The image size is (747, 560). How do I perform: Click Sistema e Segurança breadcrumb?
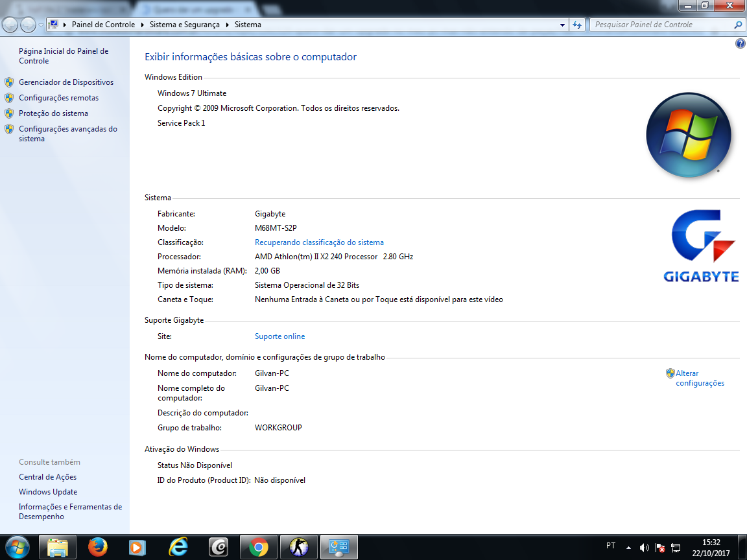pyautogui.click(x=185, y=25)
